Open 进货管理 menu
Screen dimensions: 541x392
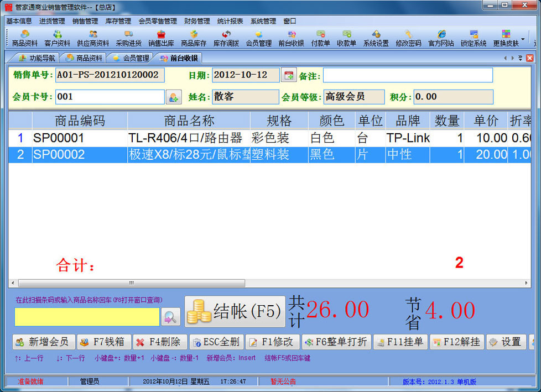click(x=52, y=21)
